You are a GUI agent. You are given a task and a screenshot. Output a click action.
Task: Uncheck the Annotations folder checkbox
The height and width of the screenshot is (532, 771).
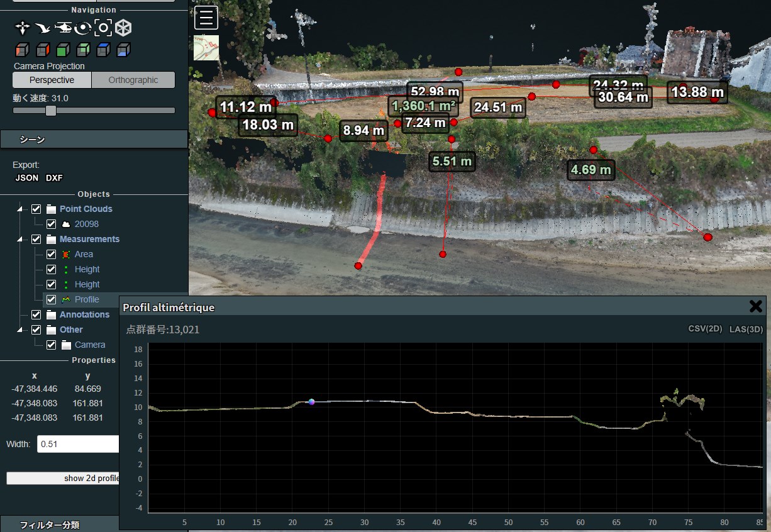36,314
